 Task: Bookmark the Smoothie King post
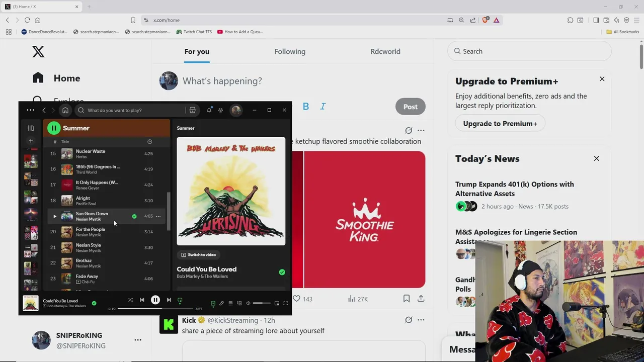click(x=407, y=299)
